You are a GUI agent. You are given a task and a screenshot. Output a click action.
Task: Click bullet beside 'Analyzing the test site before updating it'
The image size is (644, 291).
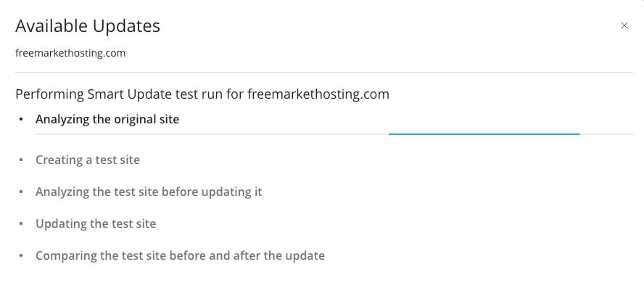tap(21, 192)
